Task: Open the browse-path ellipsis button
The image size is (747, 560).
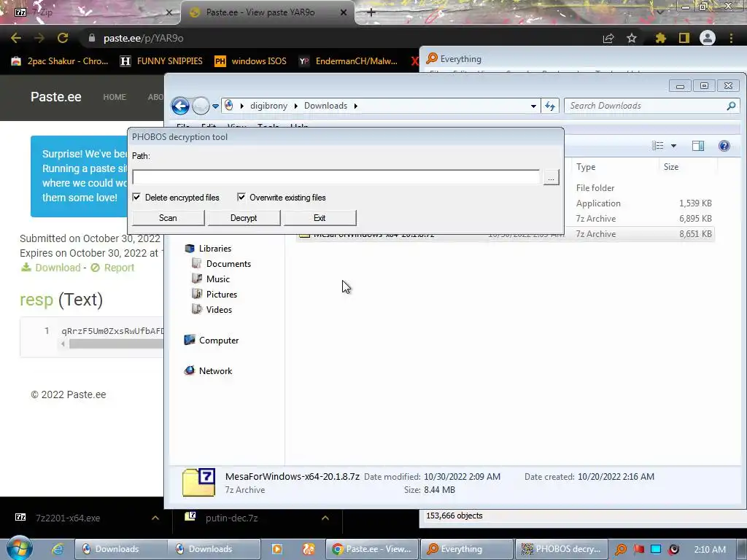Action: [551, 177]
